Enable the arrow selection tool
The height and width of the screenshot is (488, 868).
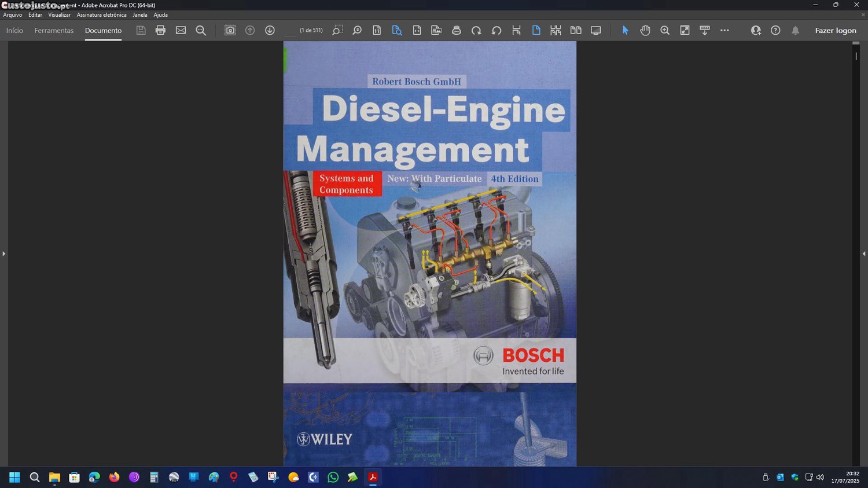(x=625, y=30)
